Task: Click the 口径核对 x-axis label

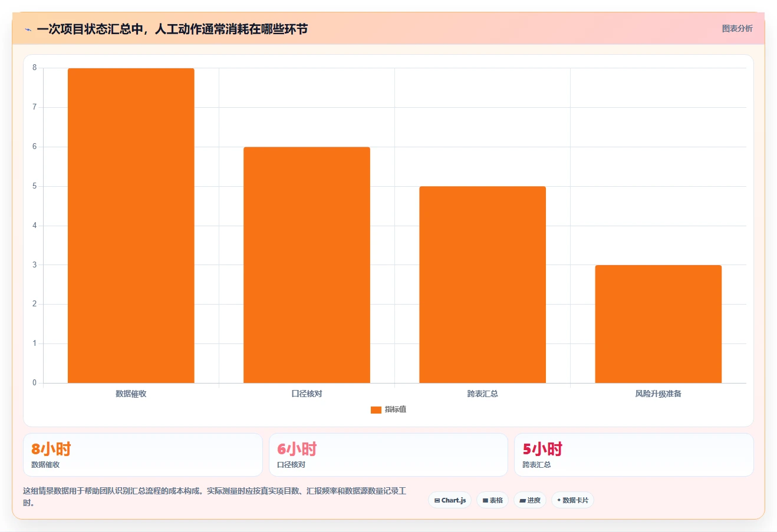Action: click(307, 394)
